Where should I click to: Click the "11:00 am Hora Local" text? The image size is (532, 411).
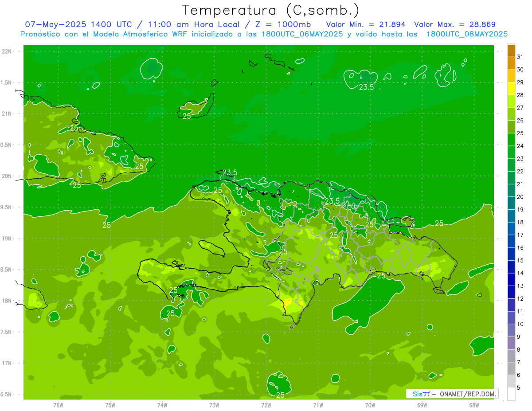click(x=193, y=24)
